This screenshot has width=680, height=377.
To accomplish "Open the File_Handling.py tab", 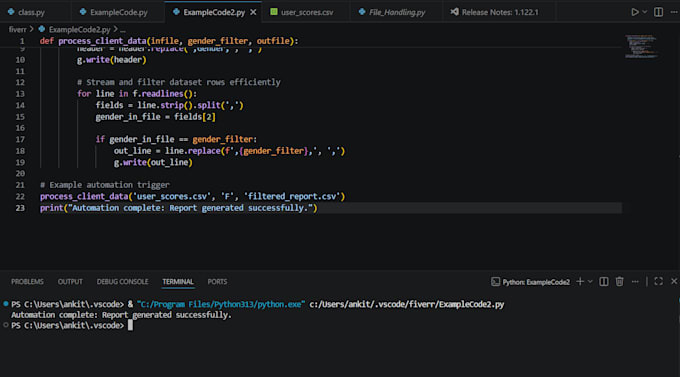I will 392,12.
